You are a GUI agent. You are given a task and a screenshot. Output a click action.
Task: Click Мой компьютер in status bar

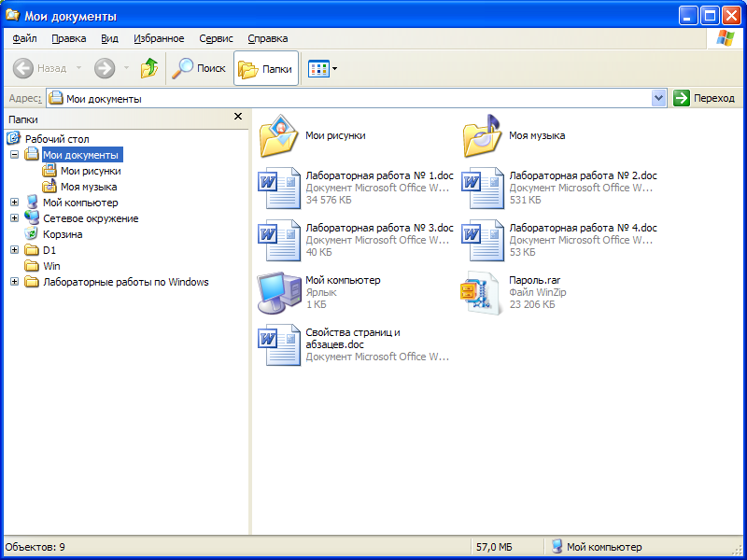597,547
